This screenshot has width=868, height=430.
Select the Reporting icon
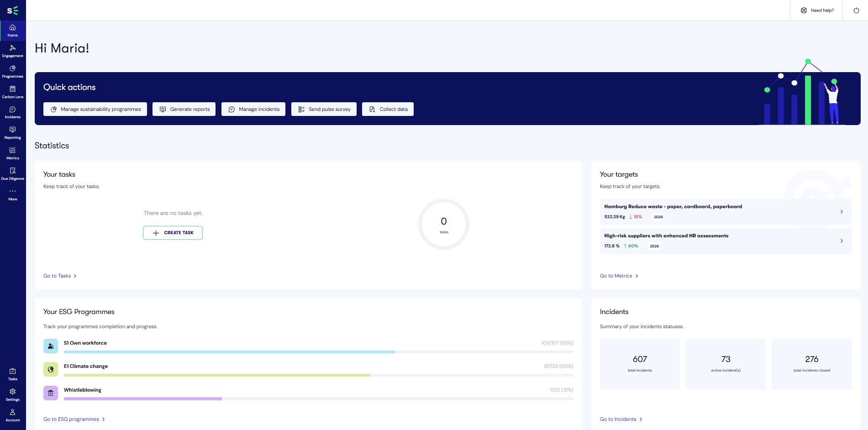[12, 132]
